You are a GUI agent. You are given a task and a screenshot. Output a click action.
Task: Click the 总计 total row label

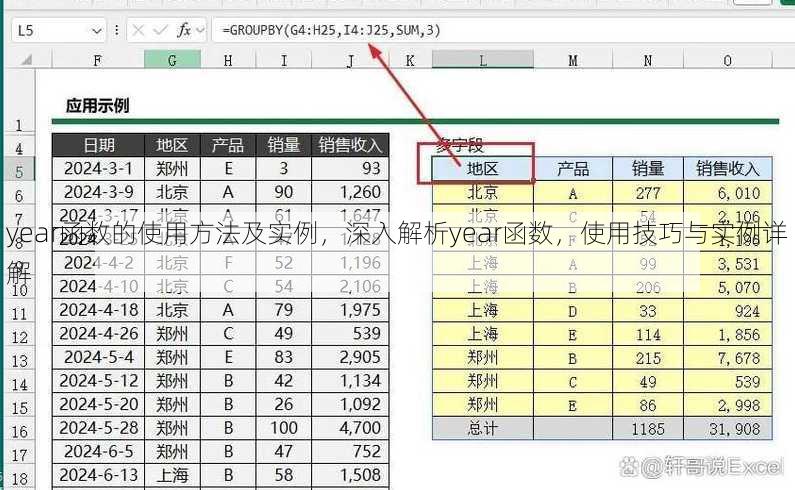coord(483,429)
